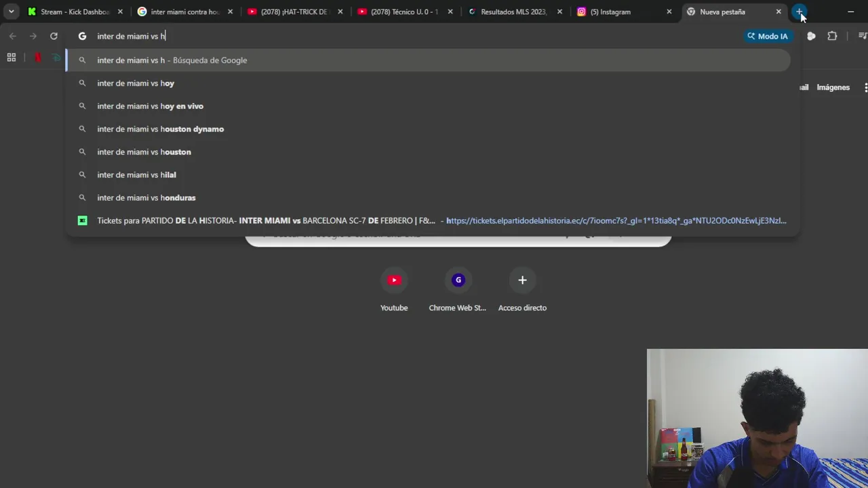Switch to the Stream - Kick Dashboard tab

tap(75, 12)
